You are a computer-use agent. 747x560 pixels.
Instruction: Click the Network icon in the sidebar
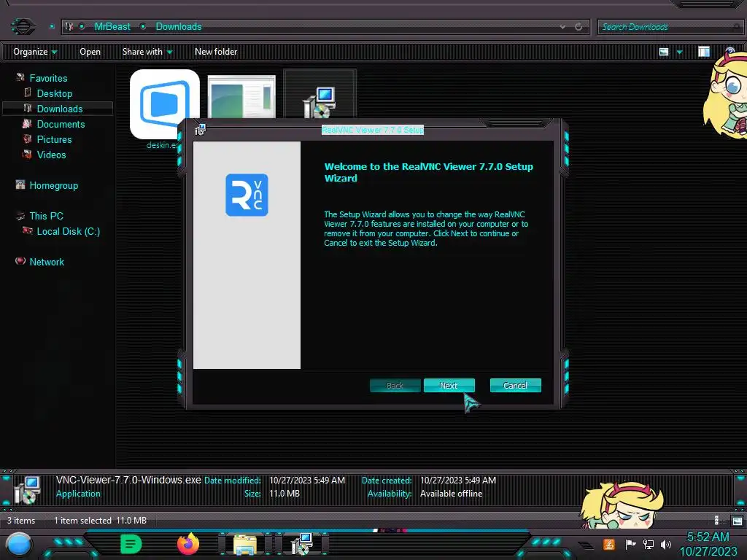tap(20, 260)
